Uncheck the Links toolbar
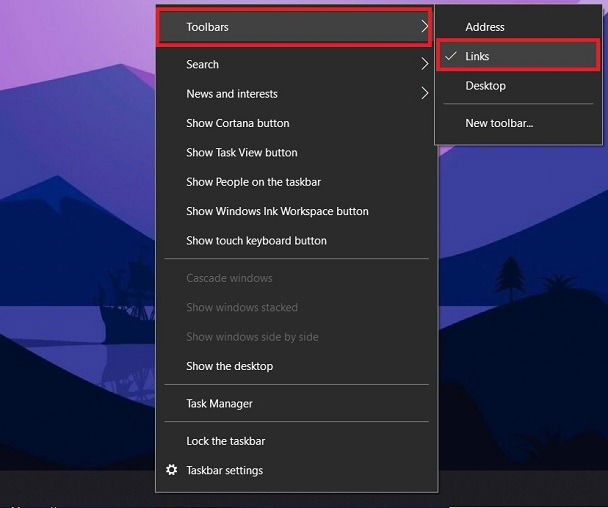 pyautogui.click(x=518, y=56)
